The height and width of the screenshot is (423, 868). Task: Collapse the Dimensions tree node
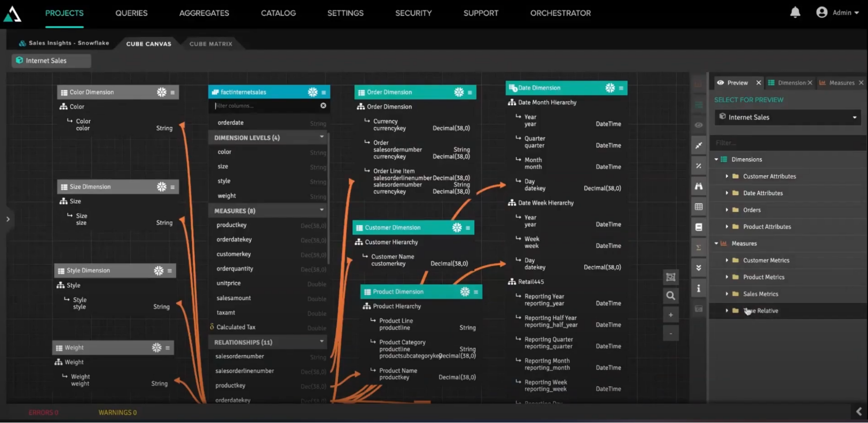coord(716,160)
